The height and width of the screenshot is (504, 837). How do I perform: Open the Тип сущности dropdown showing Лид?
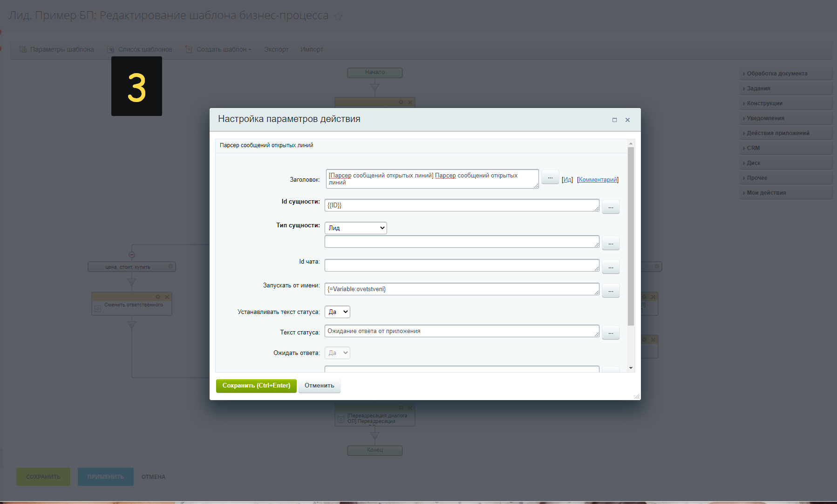tap(356, 228)
